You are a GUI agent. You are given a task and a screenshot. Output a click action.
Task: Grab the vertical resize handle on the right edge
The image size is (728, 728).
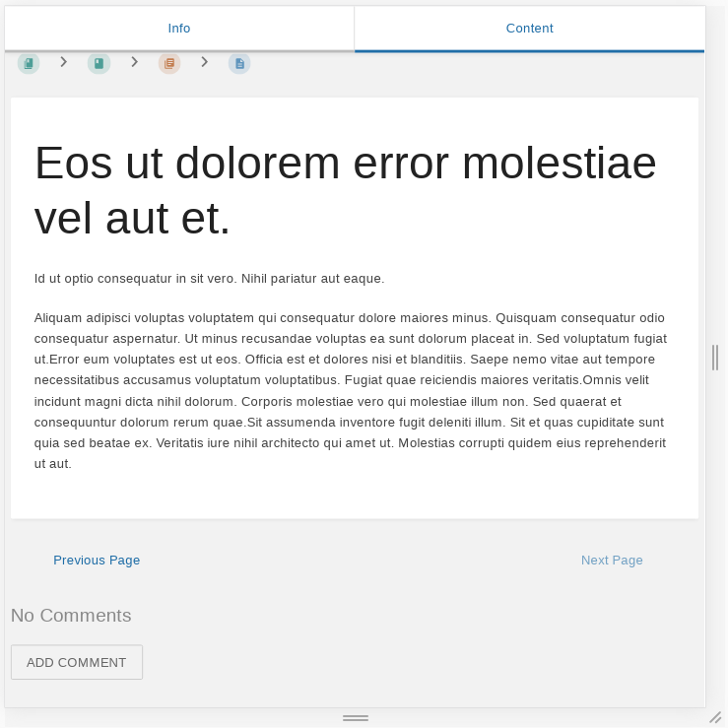click(x=715, y=358)
